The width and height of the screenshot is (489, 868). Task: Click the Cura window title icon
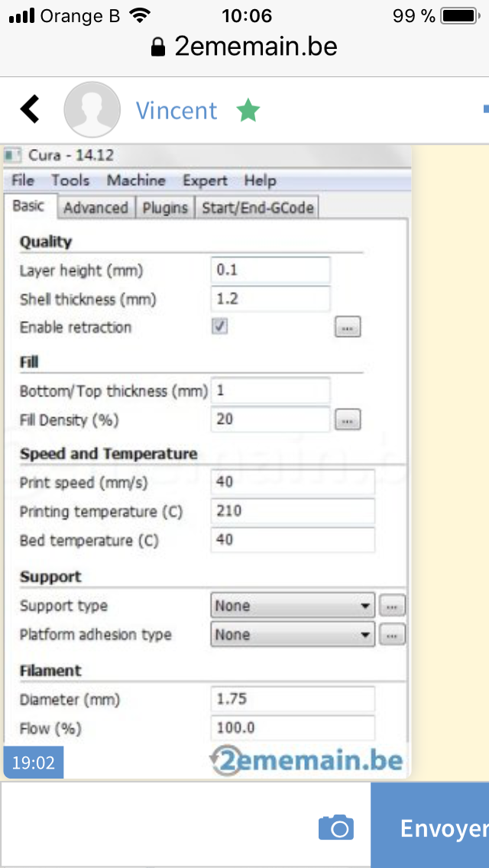tap(13, 155)
